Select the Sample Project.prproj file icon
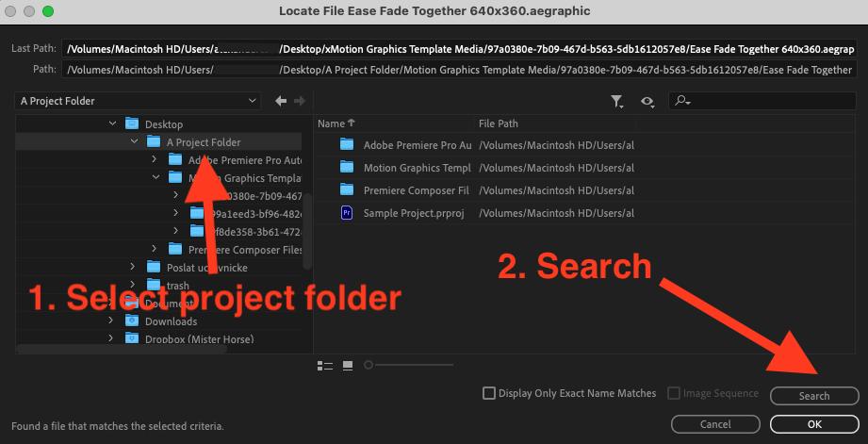The image size is (868, 444). click(346, 213)
